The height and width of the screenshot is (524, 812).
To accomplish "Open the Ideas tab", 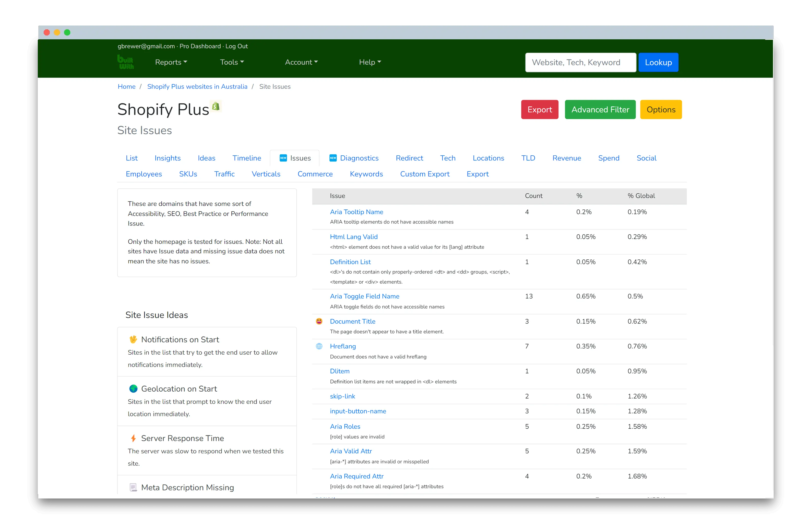I will tap(206, 158).
